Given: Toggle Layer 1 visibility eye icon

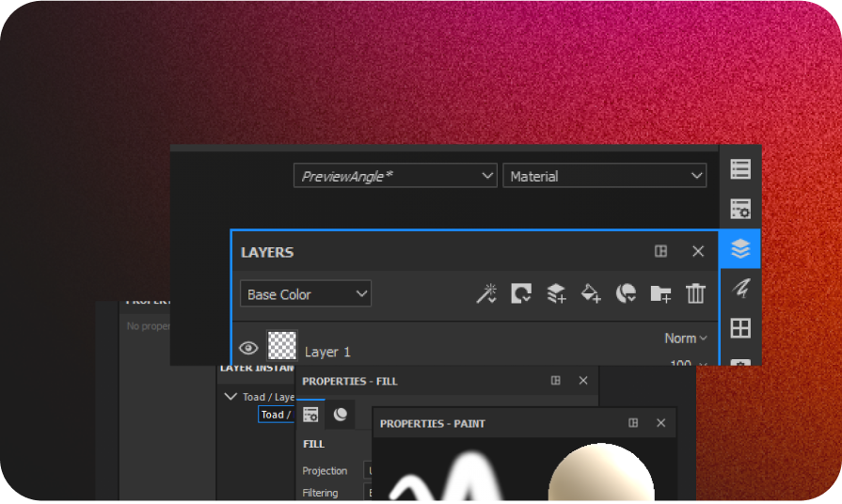Looking at the screenshot, I should pyautogui.click(x=248, y=348).
